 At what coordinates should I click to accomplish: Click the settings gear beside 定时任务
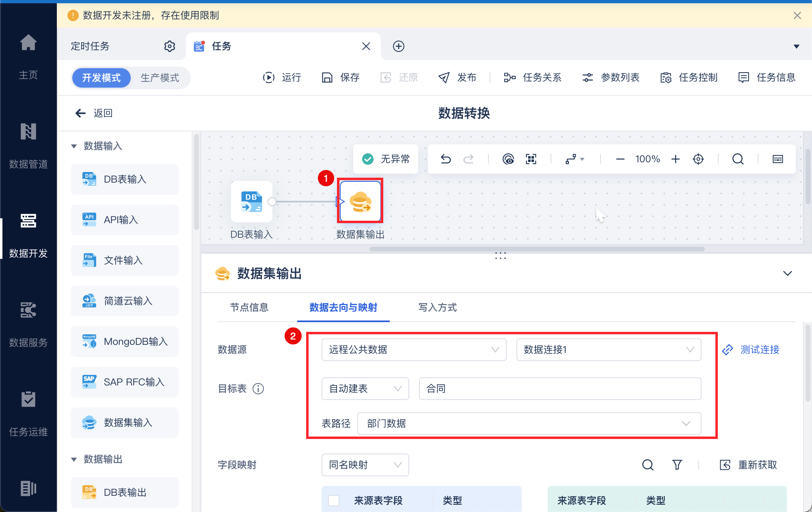click(169, 46)
